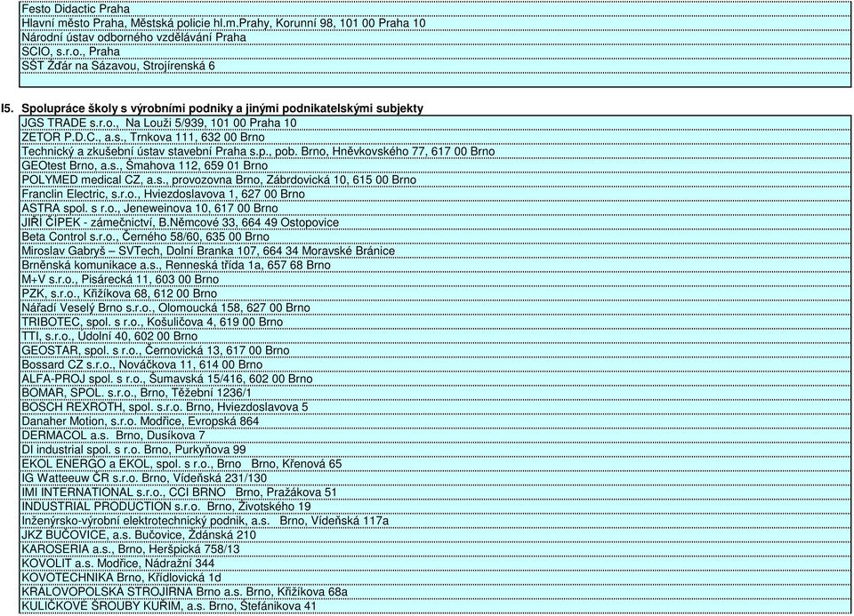Click the 'KRÁLOVOPOLSKÁ STROJÍRNA Brno a.s.' row

coord(435,591)
